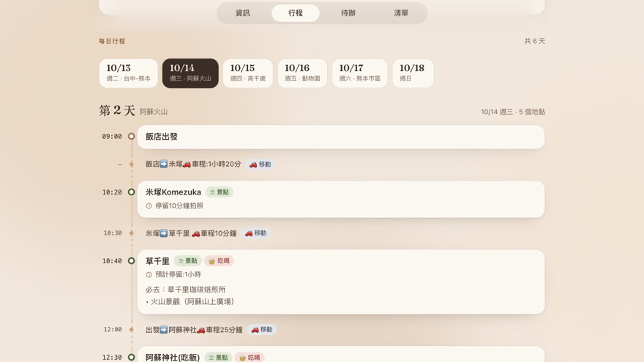Click 共 6 天 label
This screenshot has height=362, width=644.
(x=535, y=41)
